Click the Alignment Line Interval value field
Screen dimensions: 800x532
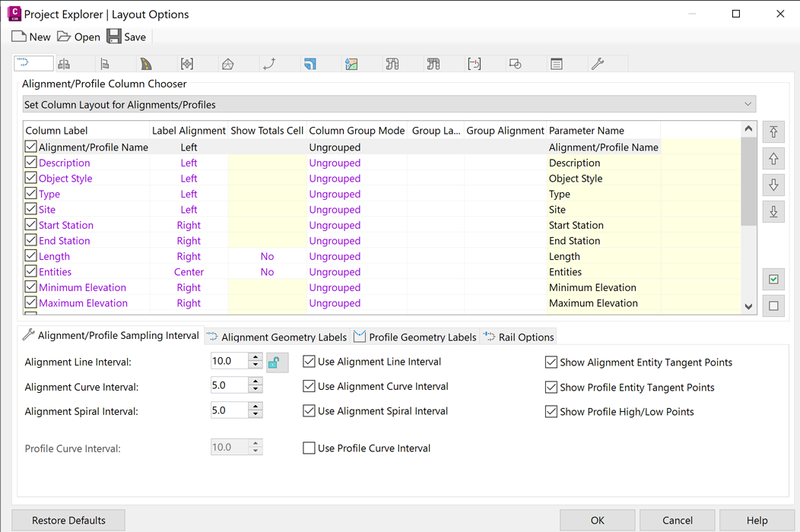[230, 361]
